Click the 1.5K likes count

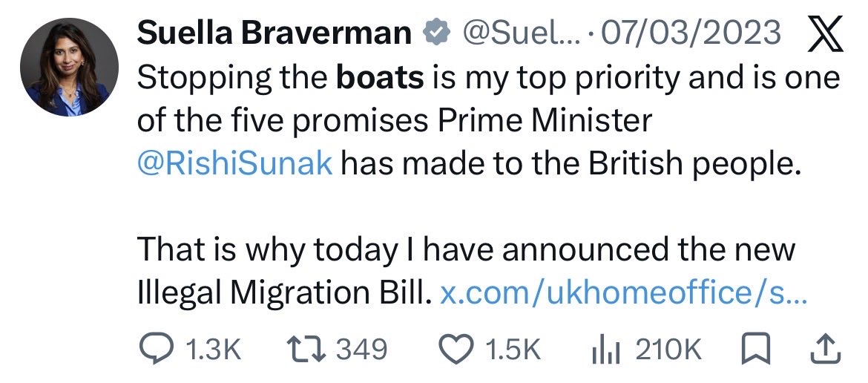[512, 350]
